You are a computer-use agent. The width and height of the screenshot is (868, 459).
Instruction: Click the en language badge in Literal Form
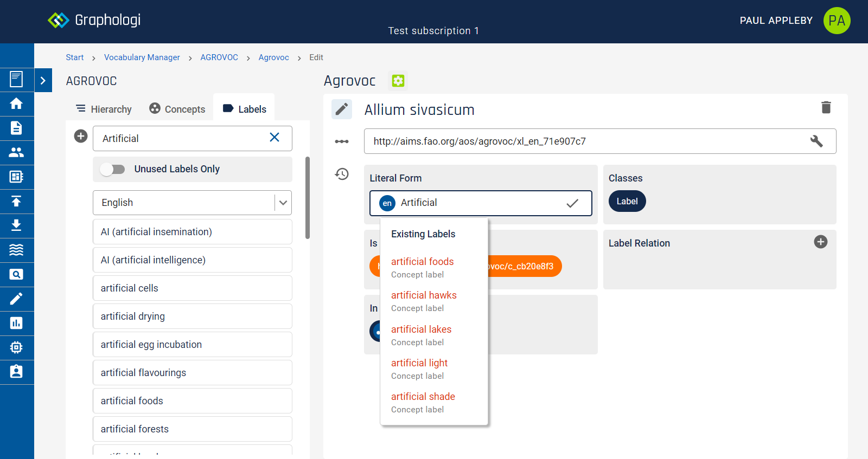tap(387, 203)
